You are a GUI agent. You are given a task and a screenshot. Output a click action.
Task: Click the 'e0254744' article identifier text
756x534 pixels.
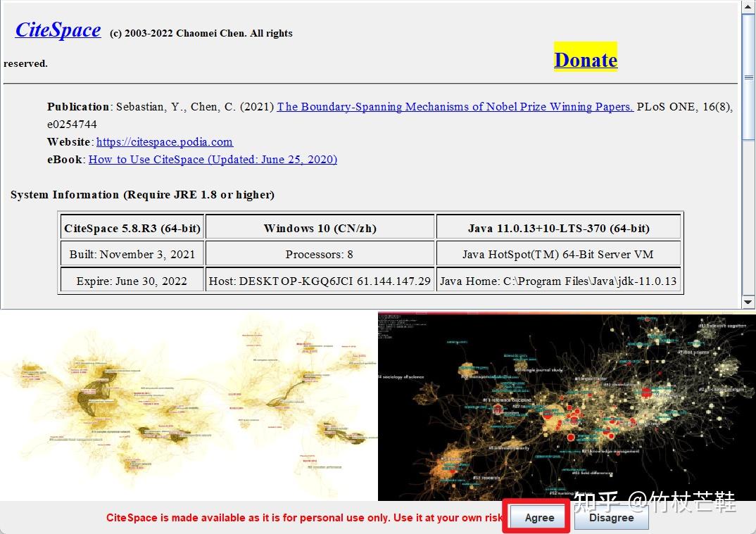(72, 125)
